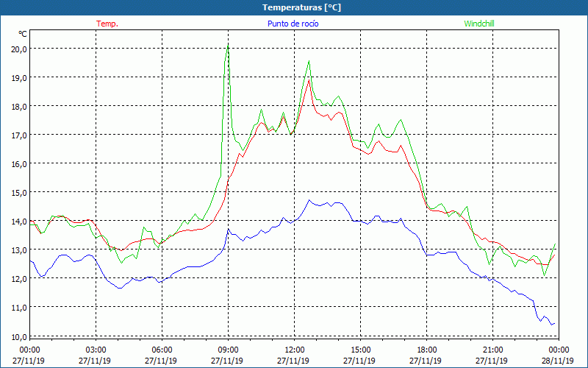Click the 18:00 time axis label
The image size is (588, 368).
coord(427,350)
